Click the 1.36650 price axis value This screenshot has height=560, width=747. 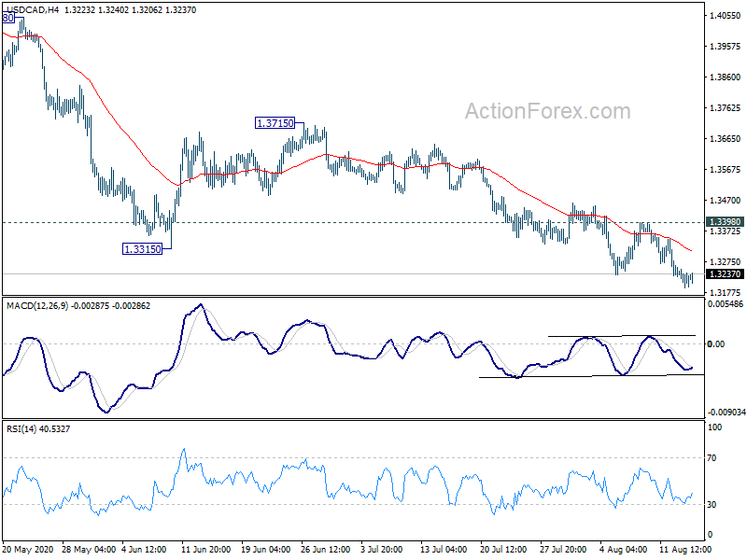coord(726,139)
